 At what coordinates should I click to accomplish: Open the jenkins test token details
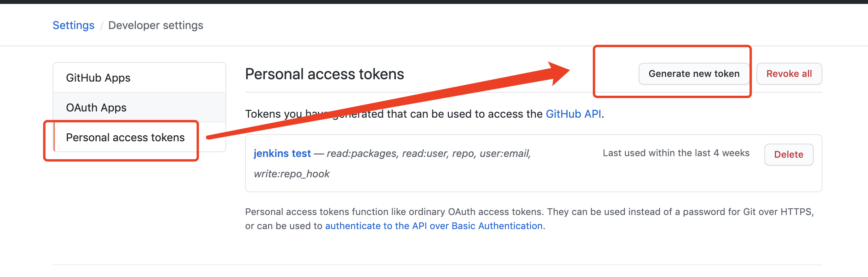click(x=282, y=153)
